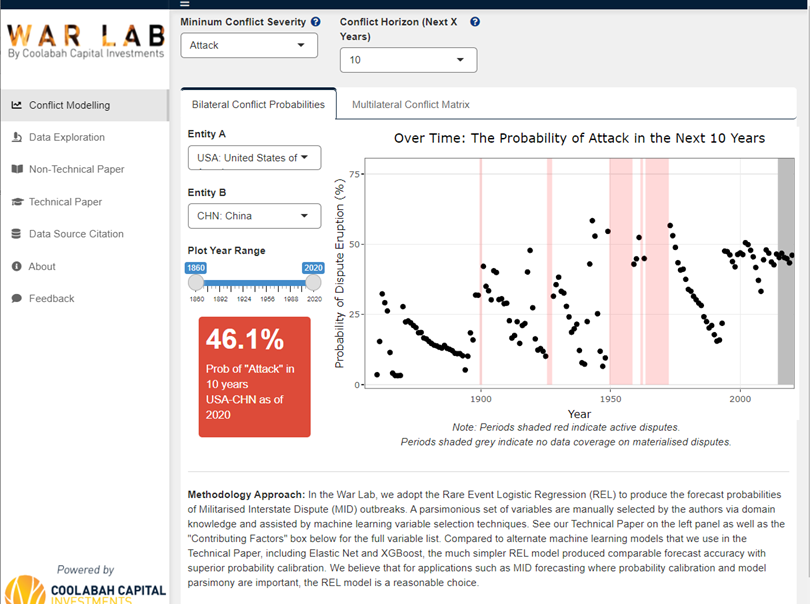Click help icon beside Minimum Conflict Severity

click(316, 21)
